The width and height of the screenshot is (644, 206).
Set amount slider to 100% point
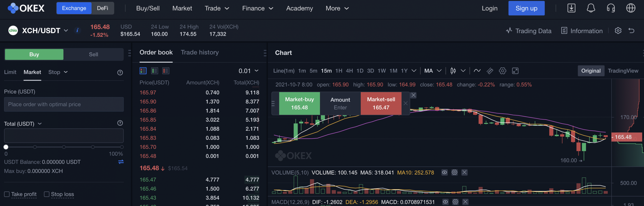(122, 147)
